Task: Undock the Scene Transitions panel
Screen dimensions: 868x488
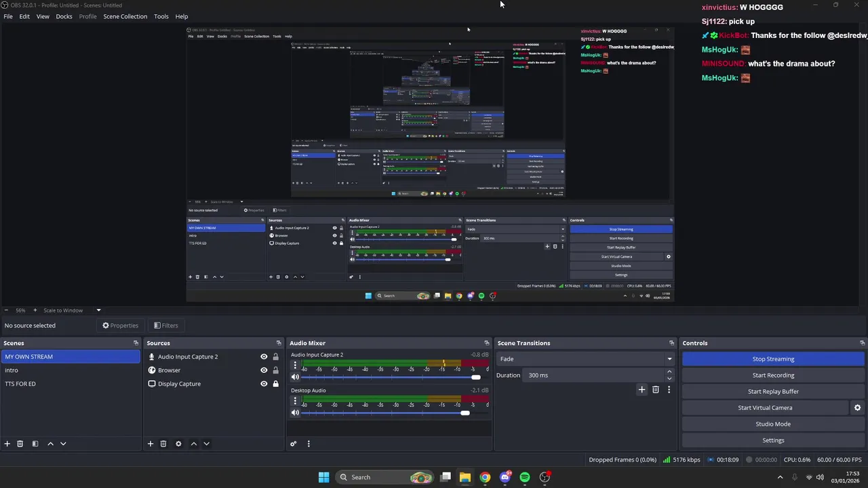Action: (x=671, y=343)
